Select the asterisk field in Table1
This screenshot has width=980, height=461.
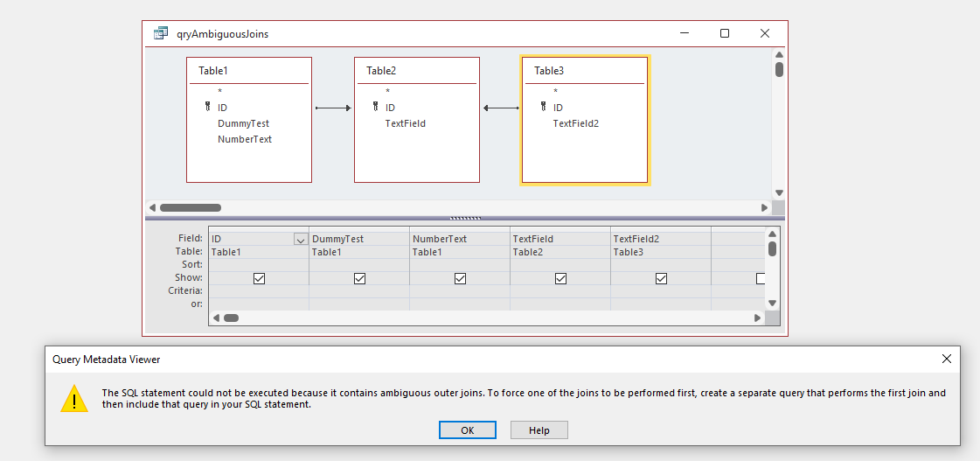[x=220, y=91]
